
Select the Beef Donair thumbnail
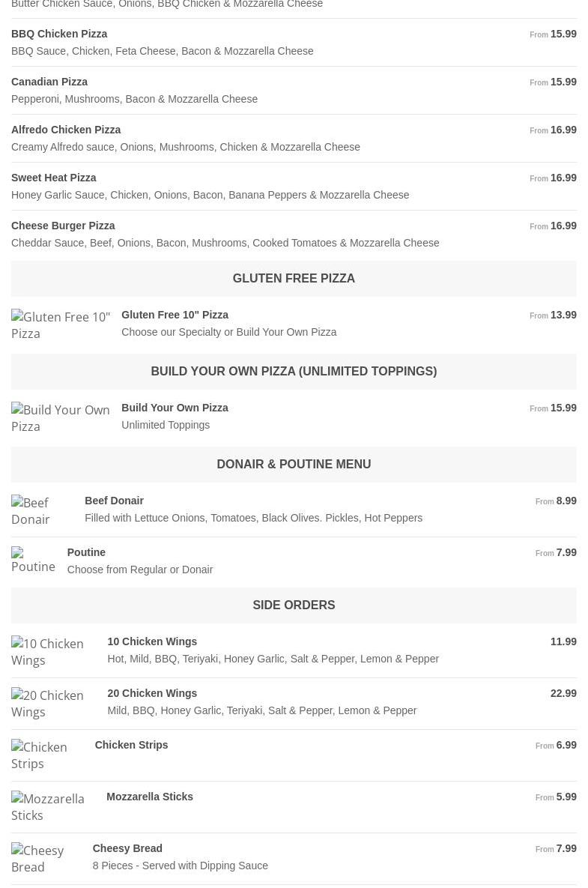[42, 511]
